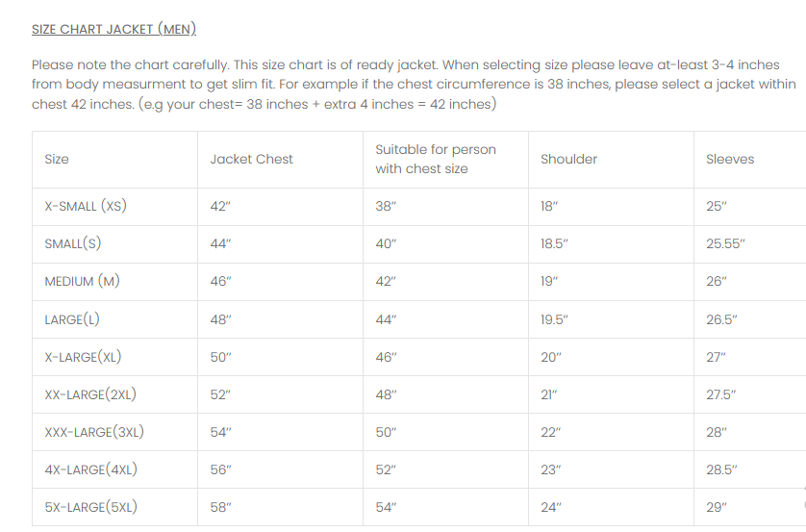Viewport: 806px width, 532px height.
Task: Click the Suitable for person with chest size header
Action: pyautogui.click(x=436, y=159)
